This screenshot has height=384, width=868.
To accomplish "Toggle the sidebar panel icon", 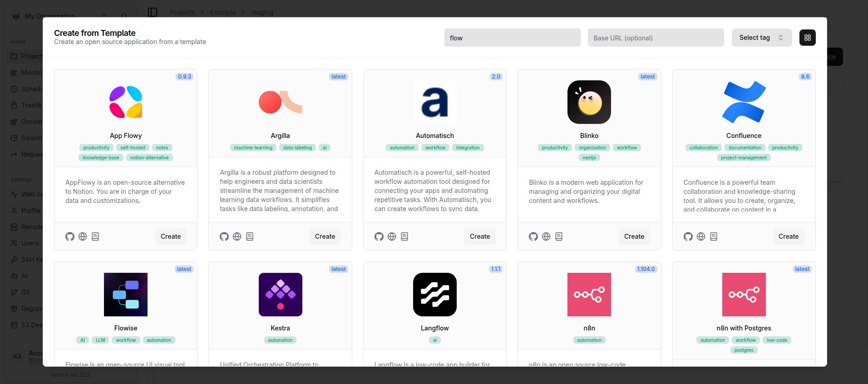I will tap(153, 12).
